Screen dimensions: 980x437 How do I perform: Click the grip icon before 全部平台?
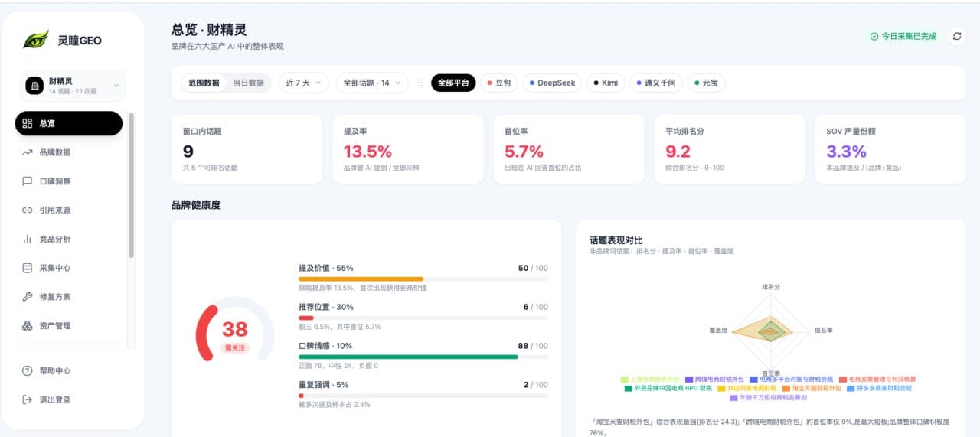click(x=420, y=83)
